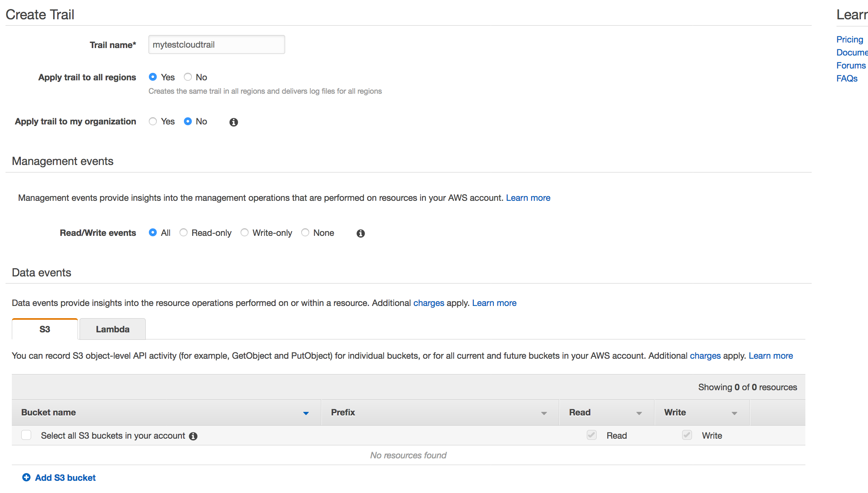
Task: Switch to the Lambda data events tab
Action: pyautogui.click(x=113, y=329)
